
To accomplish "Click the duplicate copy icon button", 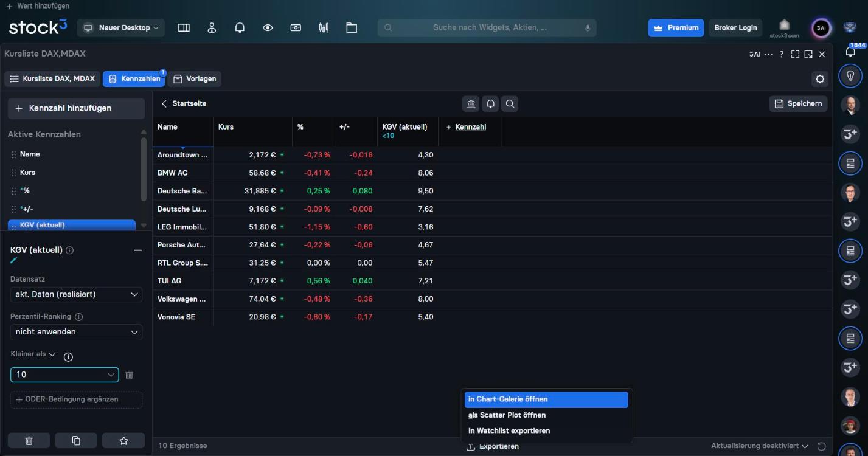I will click(76, 441).
